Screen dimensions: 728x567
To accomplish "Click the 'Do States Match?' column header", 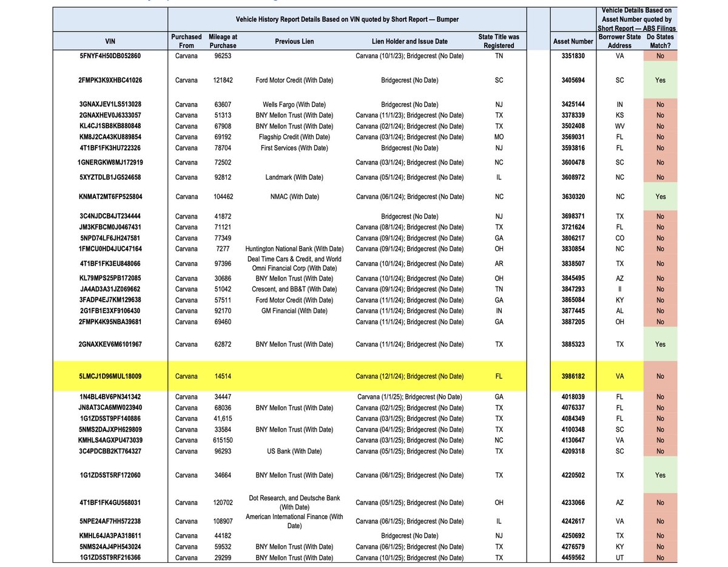I will point(661,41).
